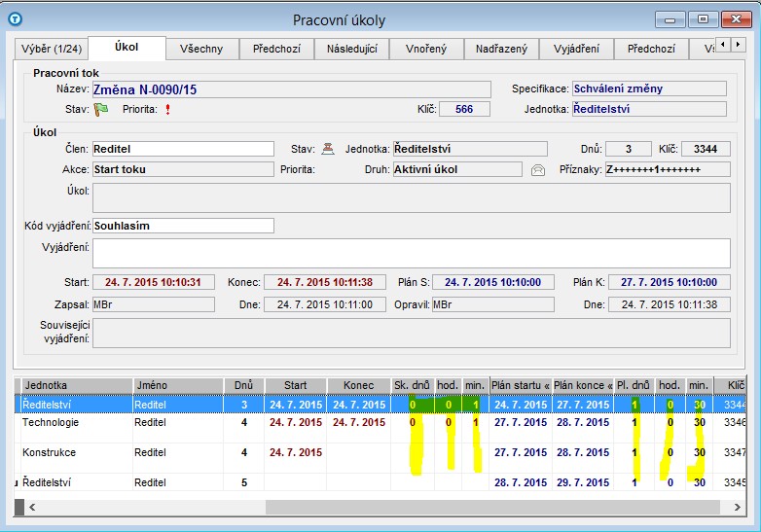Viewport: 761px width, 532px height.
Task: Sort by the Konec column header
Action: click(359, 385)
